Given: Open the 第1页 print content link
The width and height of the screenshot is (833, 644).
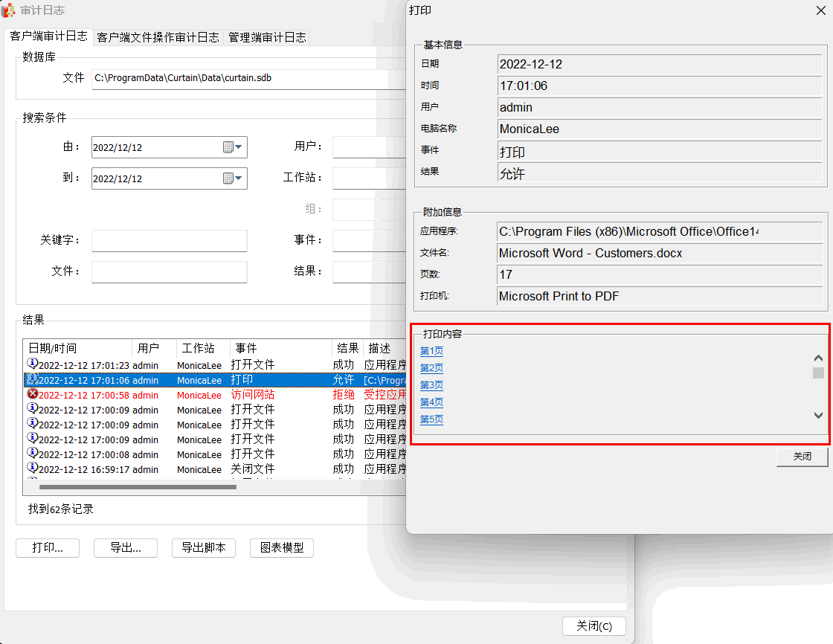Looking at the screenshot, I should pyautogui.click(x=431, y=351).
